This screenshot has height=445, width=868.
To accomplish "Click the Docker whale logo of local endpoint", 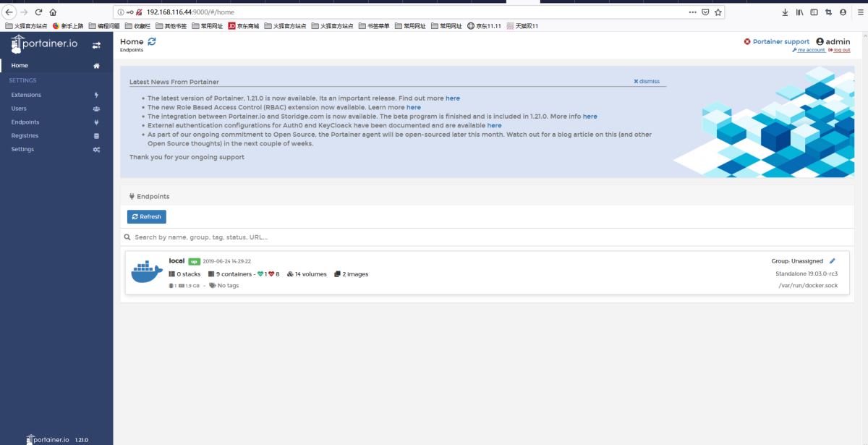I will pyautogui.click(x=147, y=273).
